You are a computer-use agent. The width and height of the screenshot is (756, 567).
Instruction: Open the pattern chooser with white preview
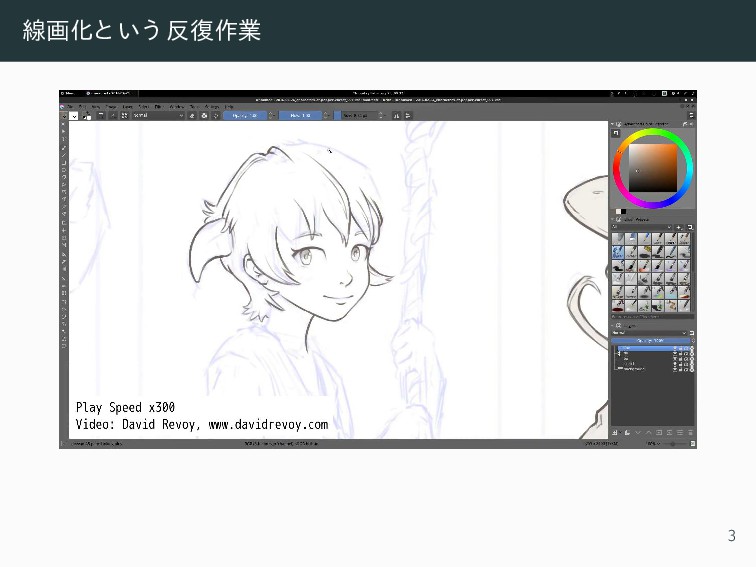click(74, 116)
